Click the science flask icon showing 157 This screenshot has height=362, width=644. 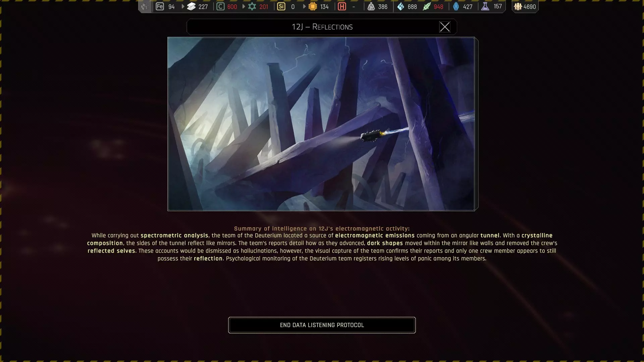tap(485, 6)
